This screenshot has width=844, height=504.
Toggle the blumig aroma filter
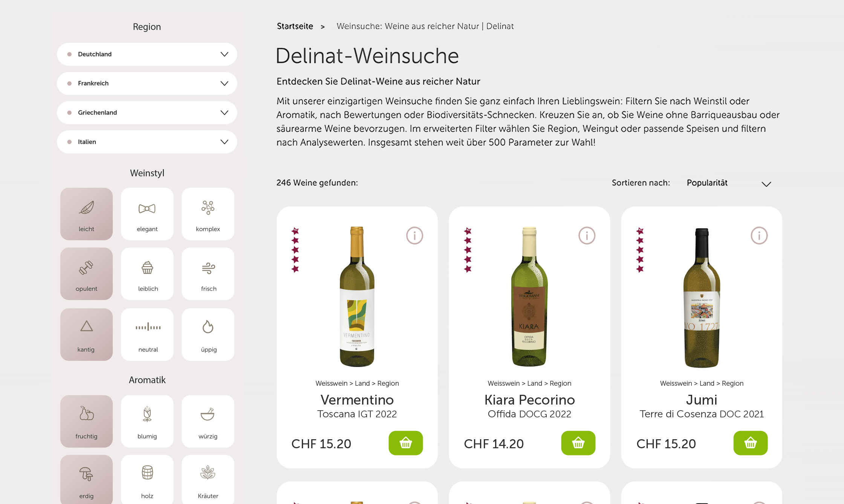(x=147, y=421)
